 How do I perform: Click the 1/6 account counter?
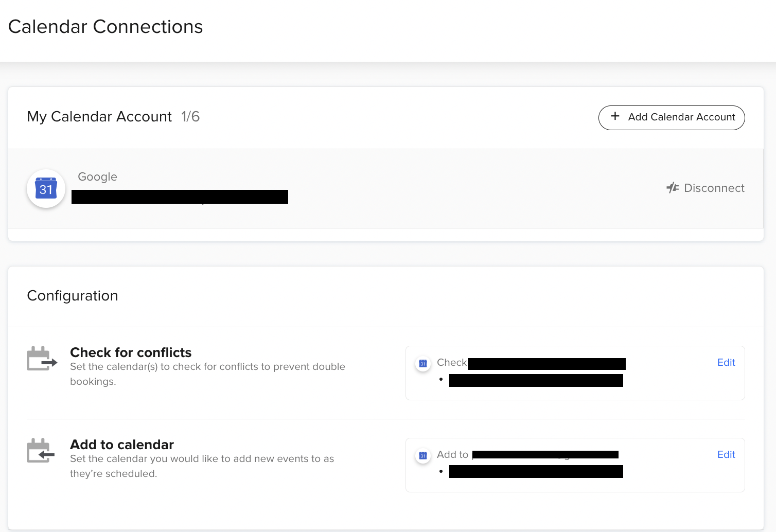tap(190, 117)
